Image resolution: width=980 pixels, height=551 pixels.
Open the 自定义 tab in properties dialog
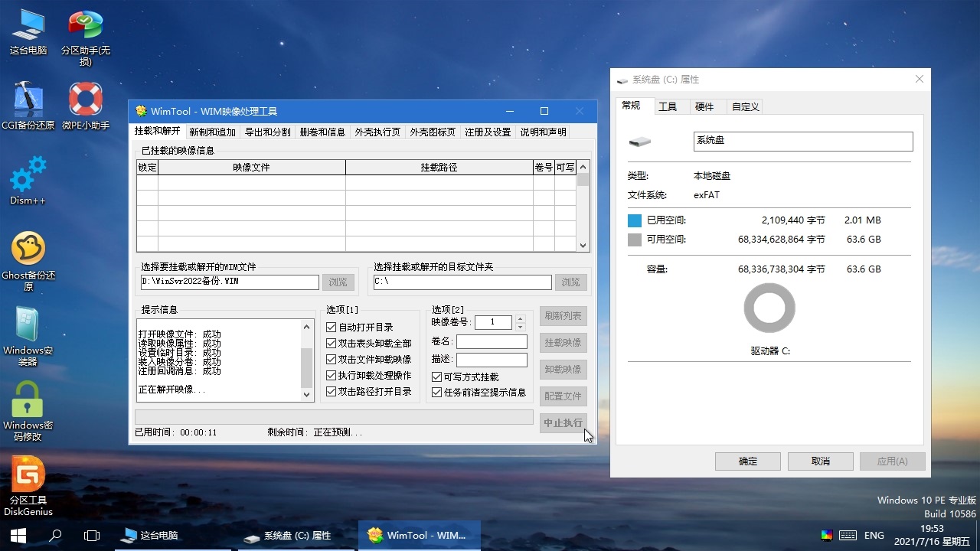tap(745, 106)
